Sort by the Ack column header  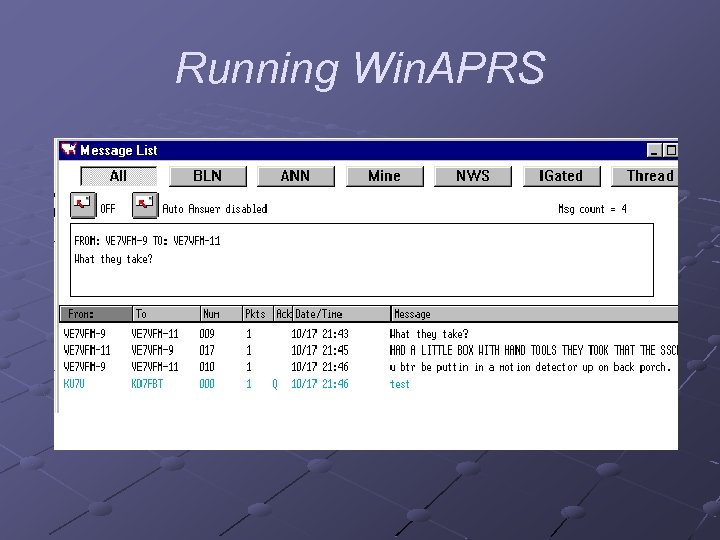point(283,314)
